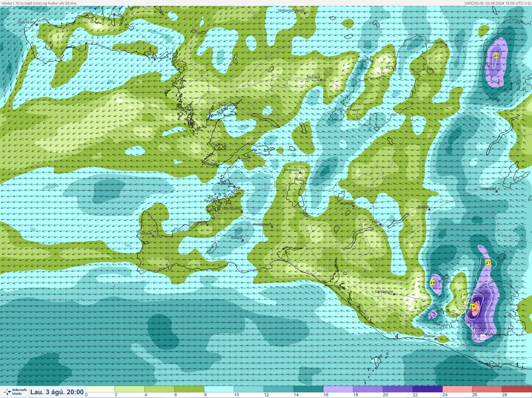532x398 pixels.
Task: Click the UWC/IG-IS 03.08.2024 18:00 UTC timestamp
Action: point(498,3)
